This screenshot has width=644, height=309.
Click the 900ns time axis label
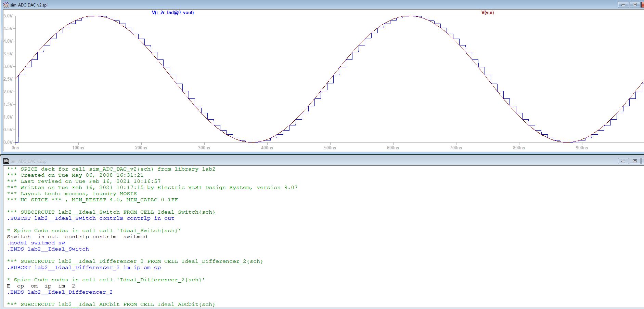pyautogui.click(x=582, y=148)
